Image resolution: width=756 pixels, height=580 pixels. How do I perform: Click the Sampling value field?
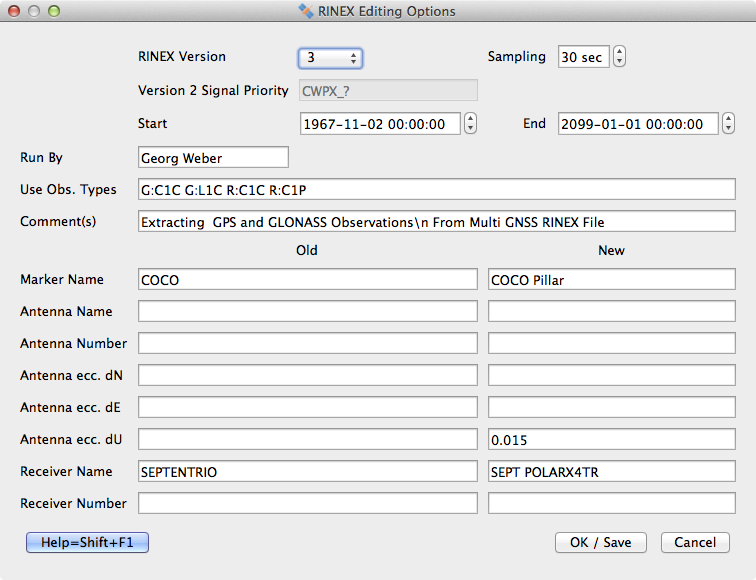[582, 57]
